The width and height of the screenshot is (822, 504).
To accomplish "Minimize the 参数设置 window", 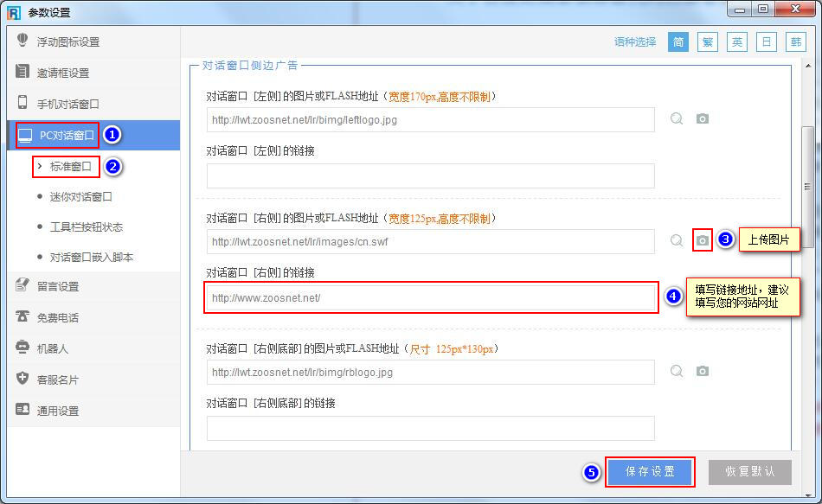I will (740, 10).
